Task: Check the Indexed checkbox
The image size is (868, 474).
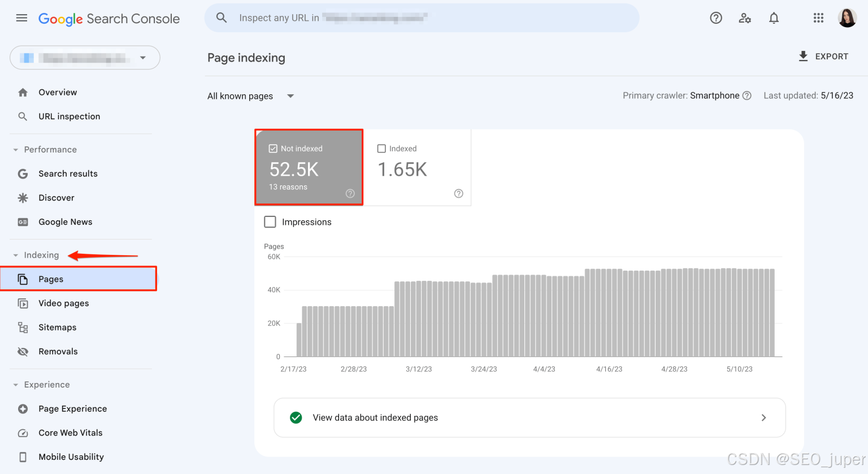Action: click(x=381, y=149)
